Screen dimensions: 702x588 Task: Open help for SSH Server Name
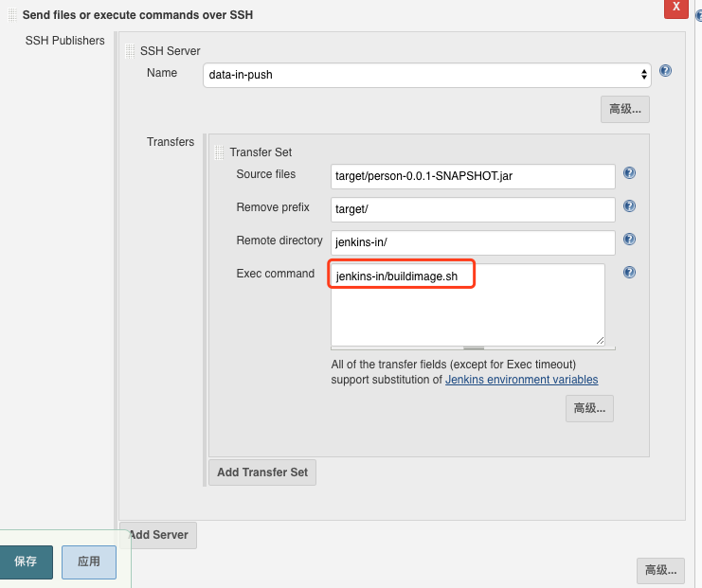click(665, 71)
